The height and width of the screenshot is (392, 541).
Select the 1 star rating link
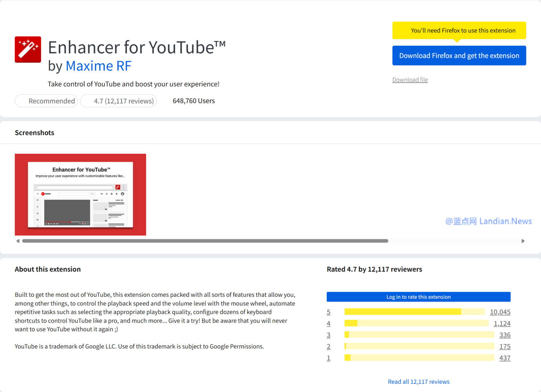pos(328,358)
